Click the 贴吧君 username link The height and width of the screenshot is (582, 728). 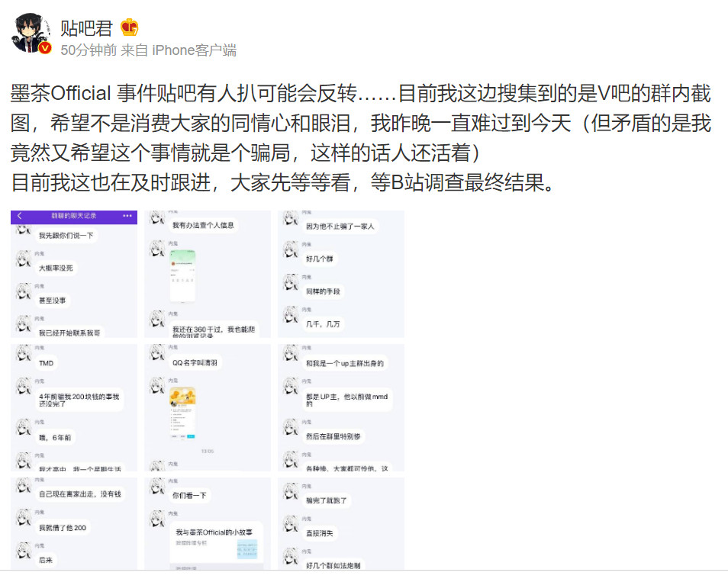coord(86,28)
